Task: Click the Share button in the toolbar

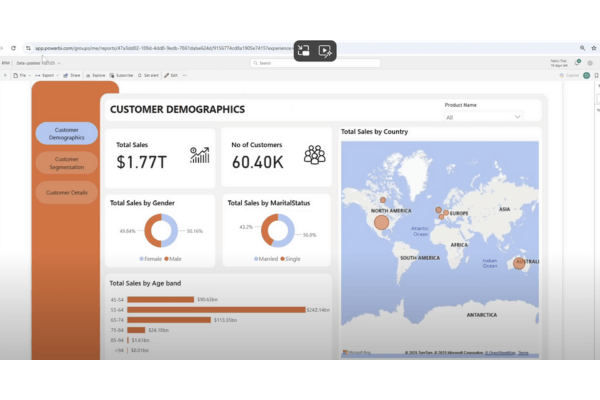Action: click(x=72, y=75)
